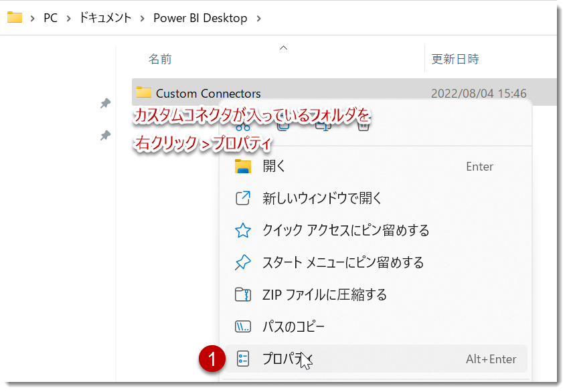Click the delete trash icon in the context menu
This screenshot has height=392, width=567.
363,126
